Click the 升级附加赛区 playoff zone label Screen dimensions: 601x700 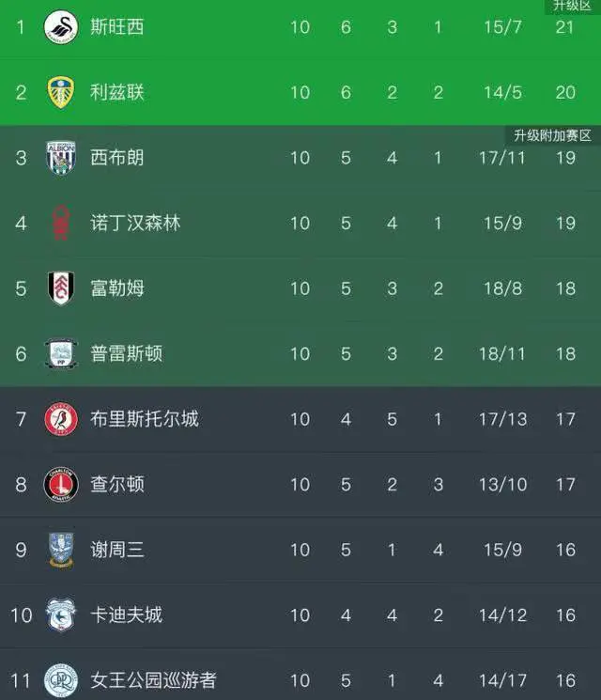click(x=553, y=135)
